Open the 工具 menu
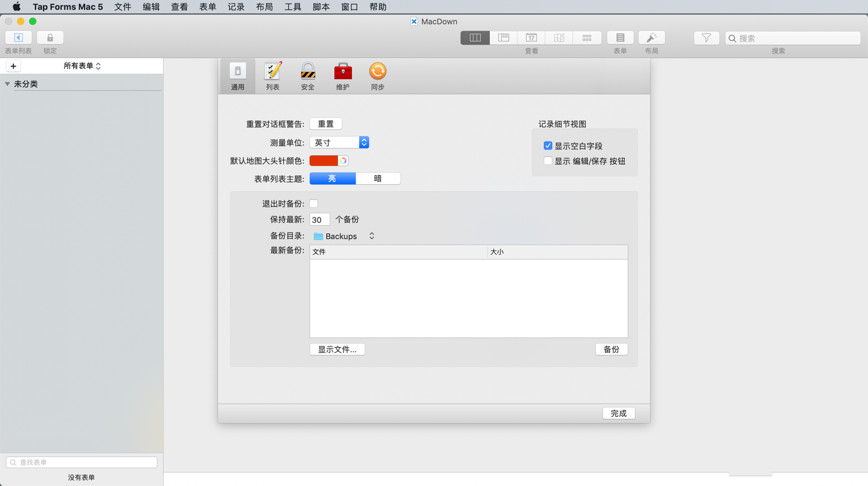Image resolution: width=868 pixels, height=486 pixels. (x=293, y=7)
